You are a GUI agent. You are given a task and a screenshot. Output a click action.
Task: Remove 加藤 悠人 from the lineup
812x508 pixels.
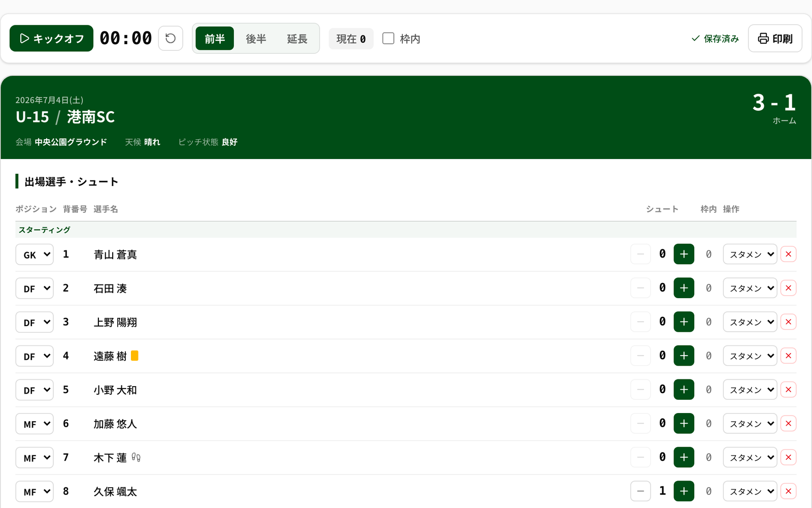coord(788,424)
